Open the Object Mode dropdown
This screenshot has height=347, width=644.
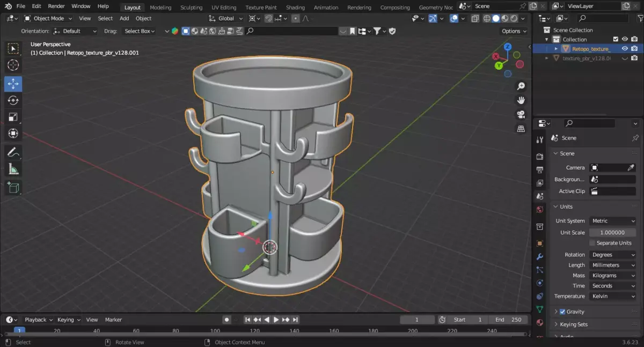coord(49,18)
